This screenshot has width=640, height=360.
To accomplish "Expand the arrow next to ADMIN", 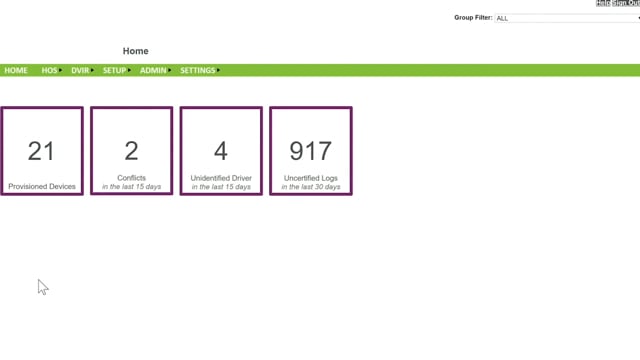I will pos(169,70).
